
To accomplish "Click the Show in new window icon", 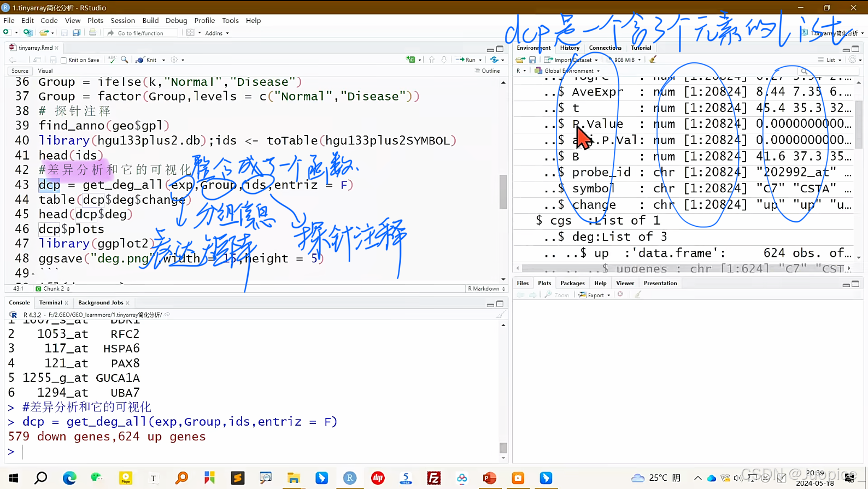I will coord(37,60).
